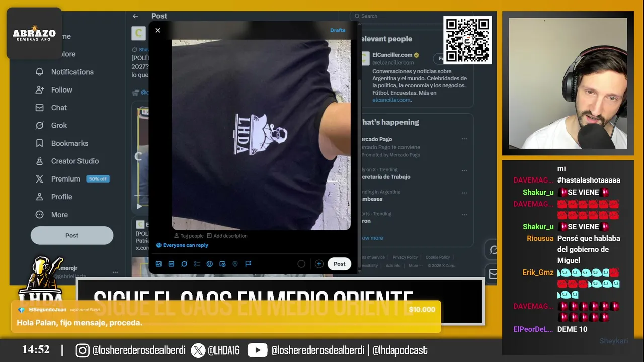Screen dimensions: 644x362
Task: Open options for trending in Argentina item
Action: tap(464, 192)
